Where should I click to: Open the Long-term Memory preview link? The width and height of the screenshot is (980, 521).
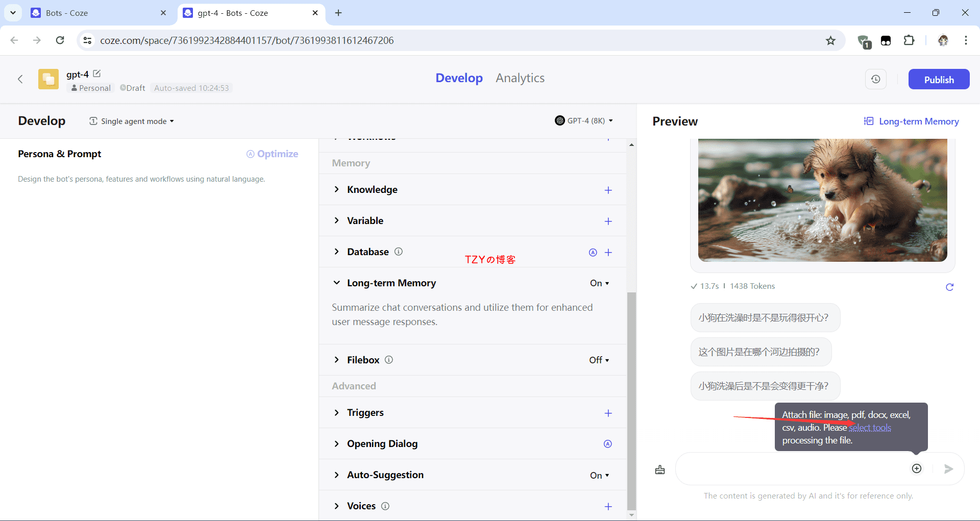912,121
